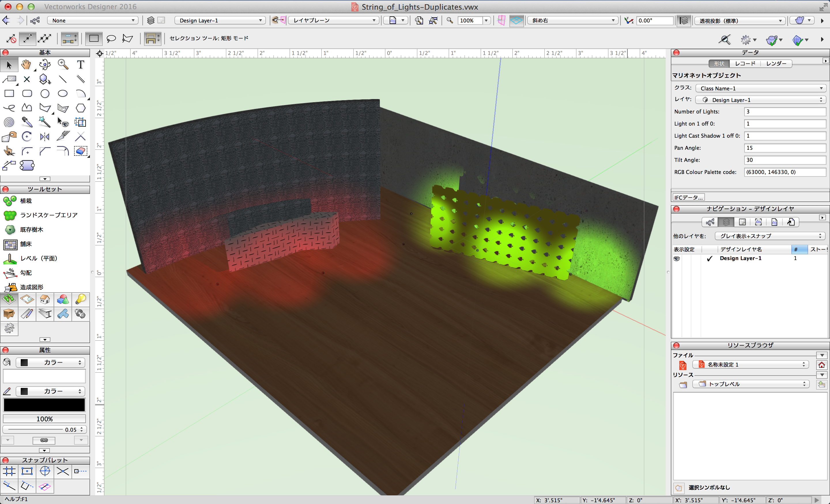Viewport: 830px width, 504px height.
Task: Select the Flyover tool
Action: coord(44,64)
